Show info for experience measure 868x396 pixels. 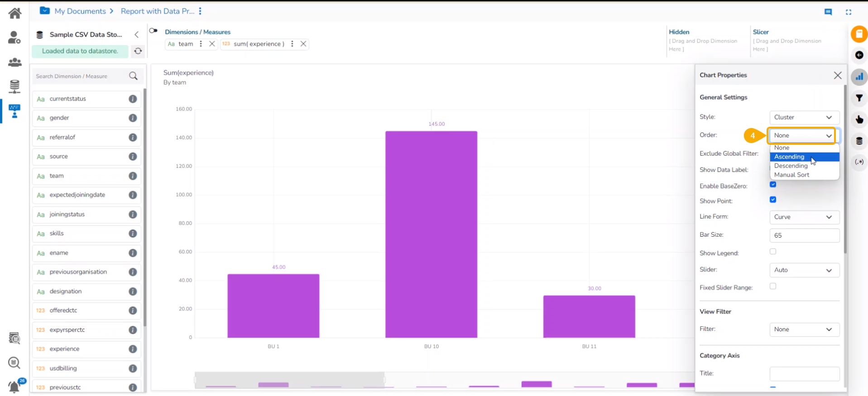pyautogui.click(x=133, y=349)
